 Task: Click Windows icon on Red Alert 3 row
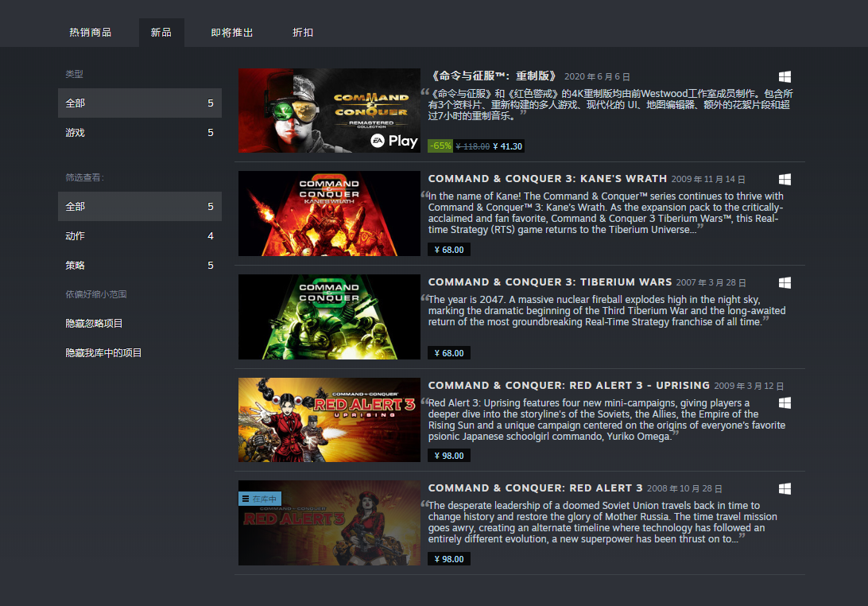(x=785, y=488)
